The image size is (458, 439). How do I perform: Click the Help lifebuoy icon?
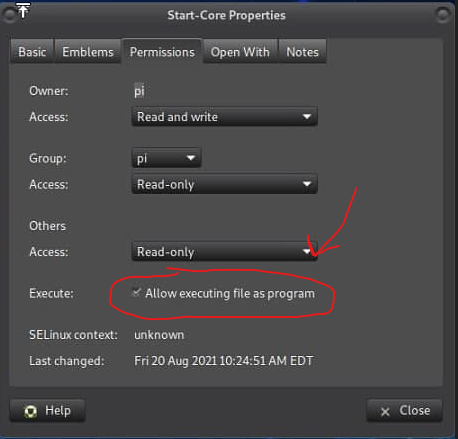click(x=31, y=412)
